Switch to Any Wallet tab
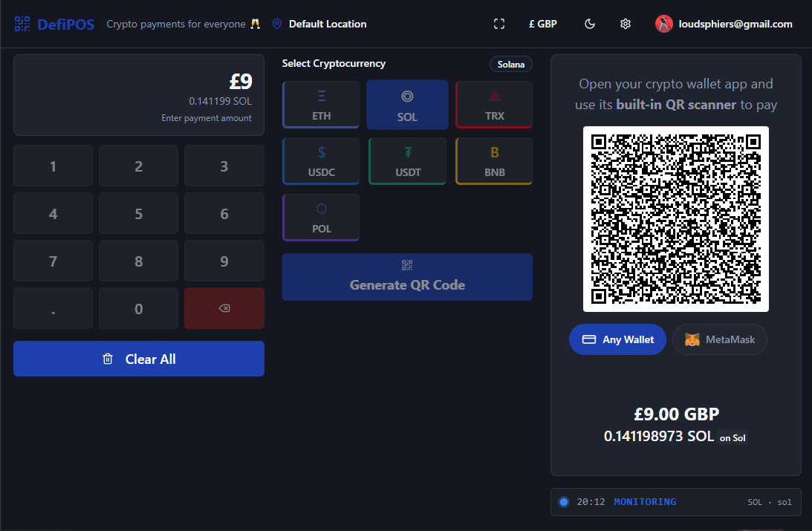 point(617,339)
